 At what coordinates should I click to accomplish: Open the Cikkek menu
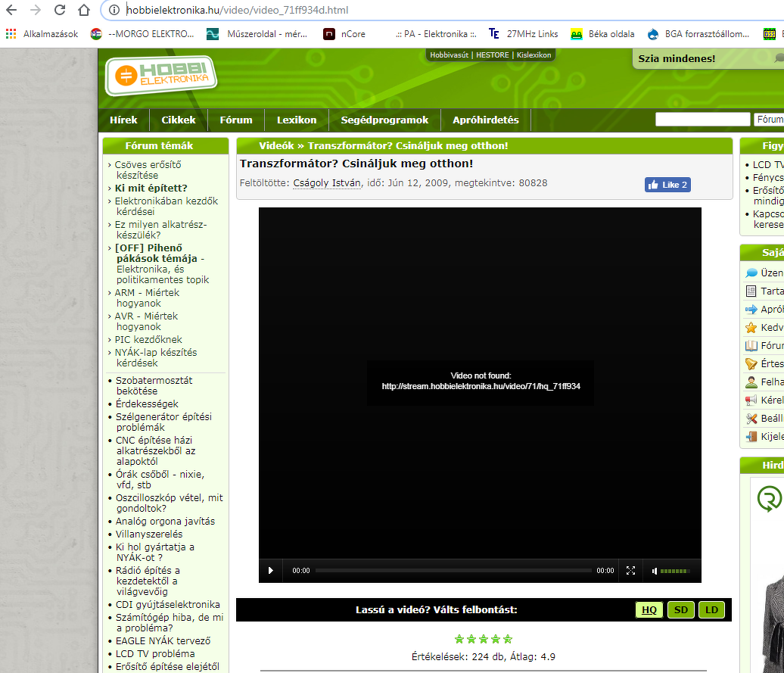click(179, 120)
